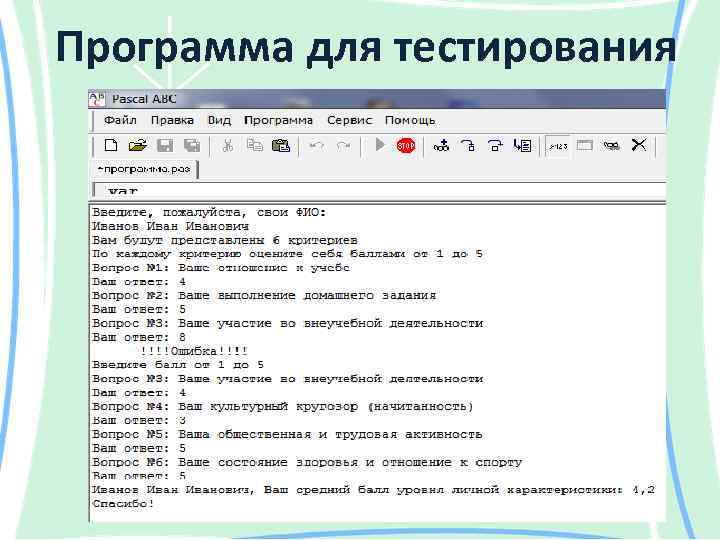Click the answer line 'Ваш ответ: 3'

tap(139, 421)
